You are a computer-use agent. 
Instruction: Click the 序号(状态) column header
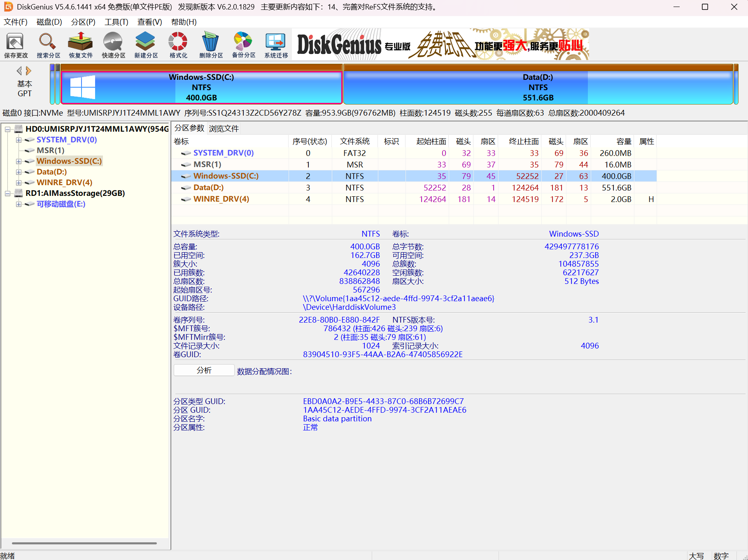pyautogui.click(x=310, y=142)
